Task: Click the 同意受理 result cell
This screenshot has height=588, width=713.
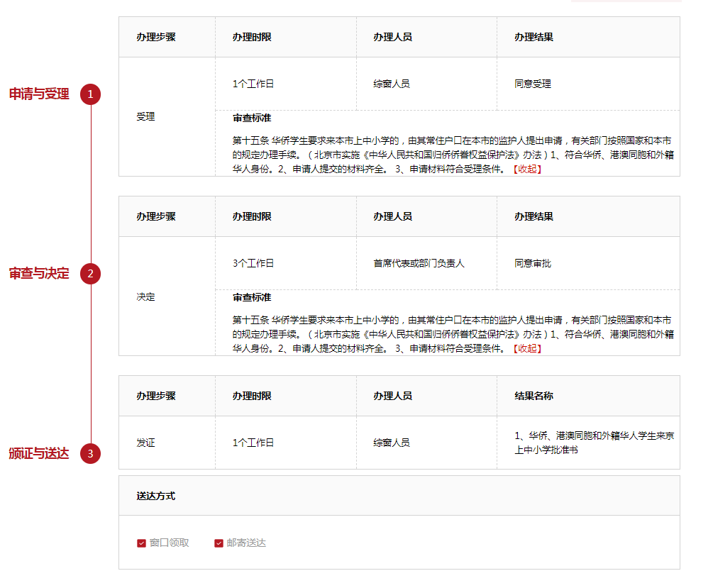Action: tap(533, 84)
